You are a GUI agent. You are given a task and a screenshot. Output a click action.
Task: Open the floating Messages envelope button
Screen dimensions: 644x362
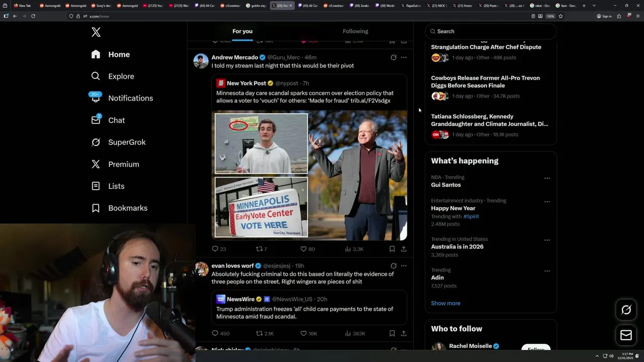[626, 335]
